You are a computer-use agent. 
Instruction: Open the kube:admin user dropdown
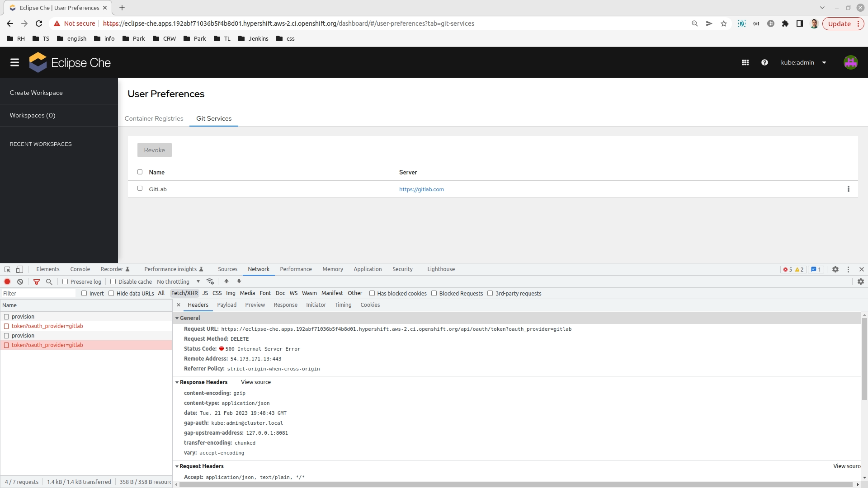pyautogui.click(x=804, y=62)
